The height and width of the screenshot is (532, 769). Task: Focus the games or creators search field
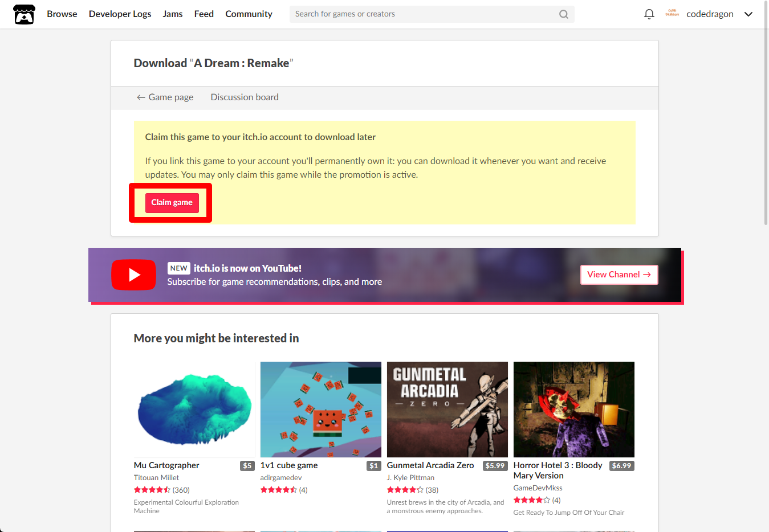432,14
